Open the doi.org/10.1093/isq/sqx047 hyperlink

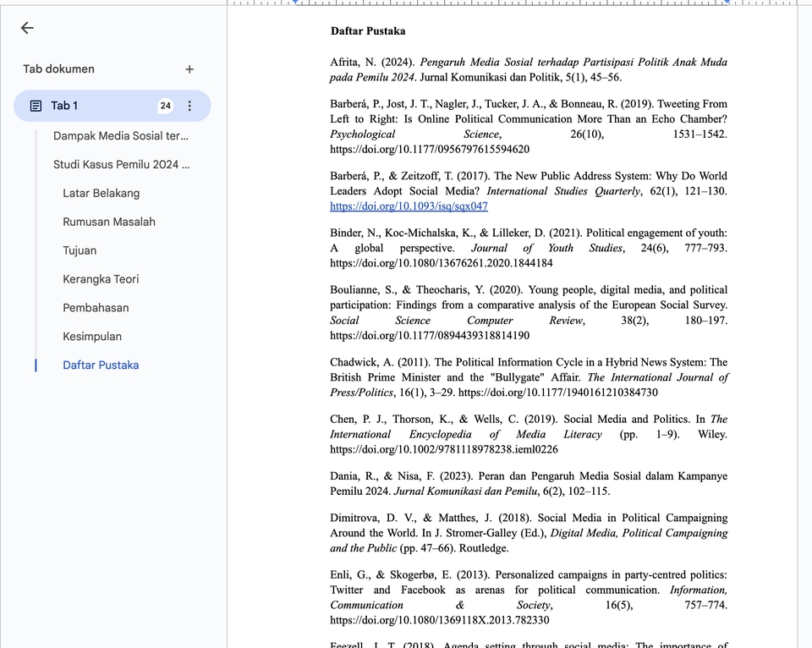pos(409,206)
